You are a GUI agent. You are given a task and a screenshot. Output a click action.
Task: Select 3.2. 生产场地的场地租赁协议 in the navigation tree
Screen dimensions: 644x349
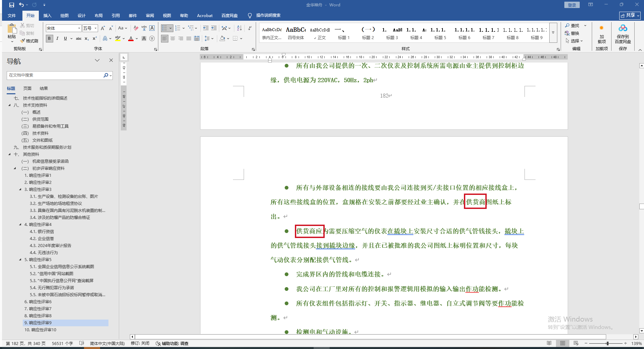(56, 204)
